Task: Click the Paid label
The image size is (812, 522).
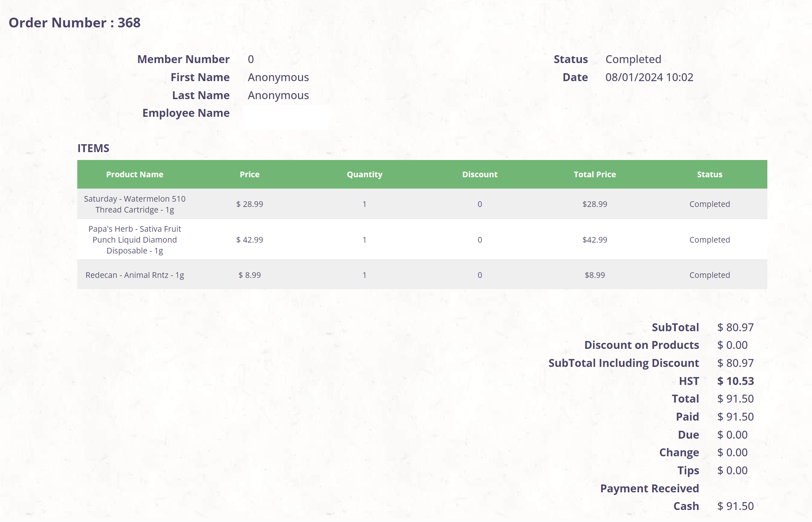Action: [x=687, y=417]
